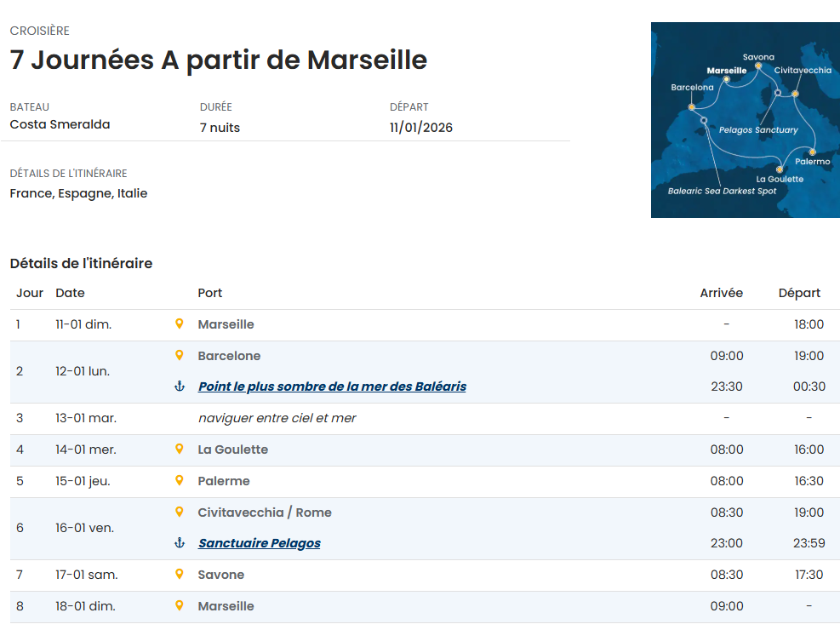Click the Arrivée column header

721,293
